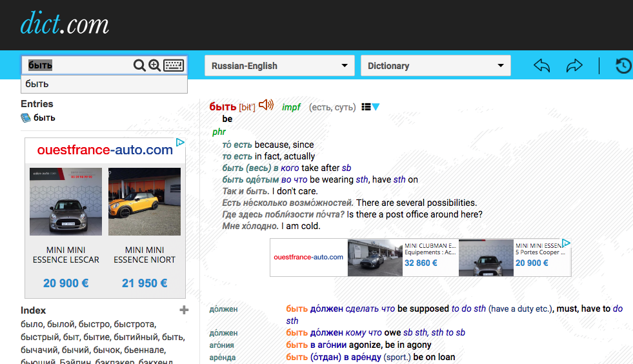The height and width of the screenshot is (364, 633).
Task: Click the AdChoices icon on sidebar ad
Action: pyautogui.click(x=181, y=143)
